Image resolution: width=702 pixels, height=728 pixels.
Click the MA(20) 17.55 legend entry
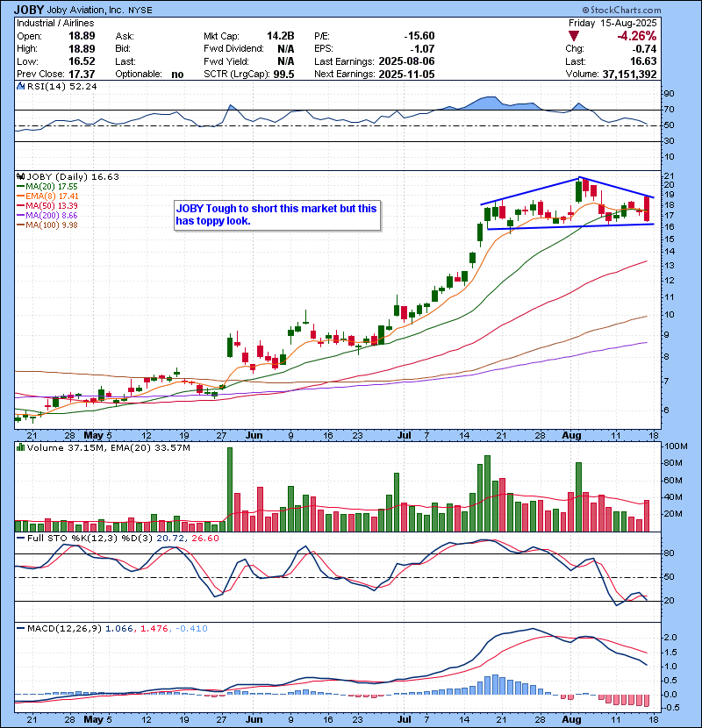47,187
